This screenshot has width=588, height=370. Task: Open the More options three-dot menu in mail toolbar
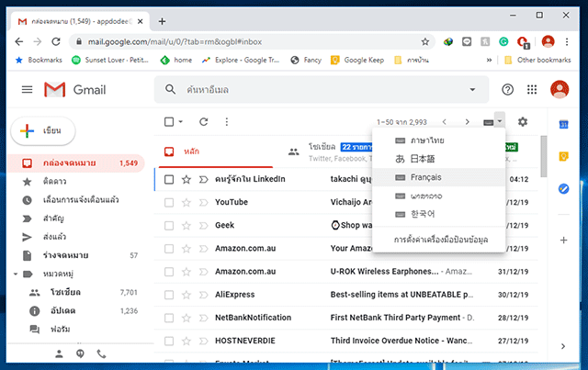227,122
